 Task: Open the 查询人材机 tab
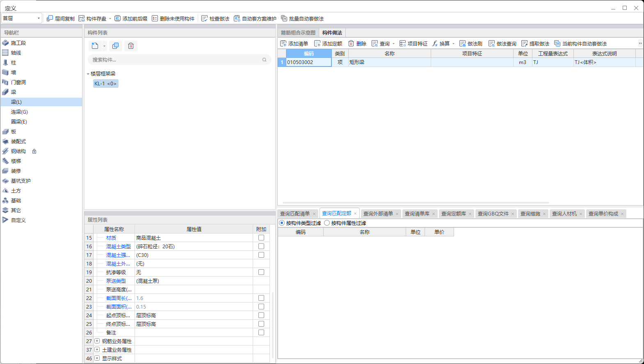coord(564,213)
